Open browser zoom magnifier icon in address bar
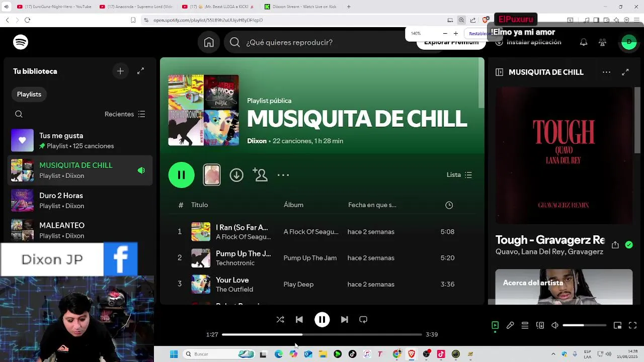 [461, 20]
